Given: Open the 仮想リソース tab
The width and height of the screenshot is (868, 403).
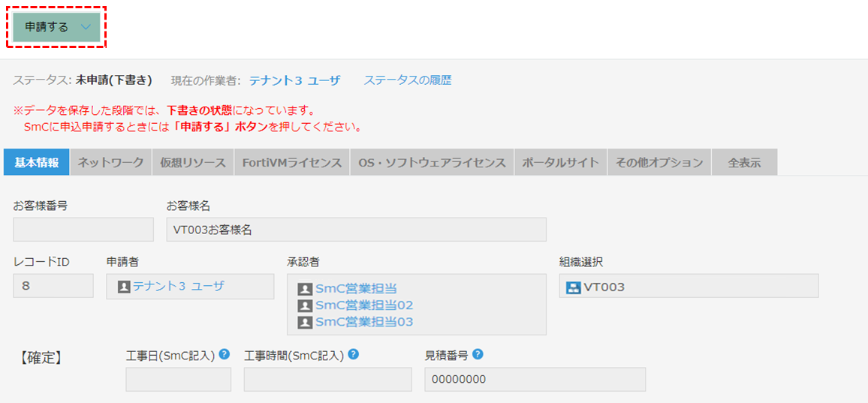Looking at the screenshot, I should [x=193, y=162].
